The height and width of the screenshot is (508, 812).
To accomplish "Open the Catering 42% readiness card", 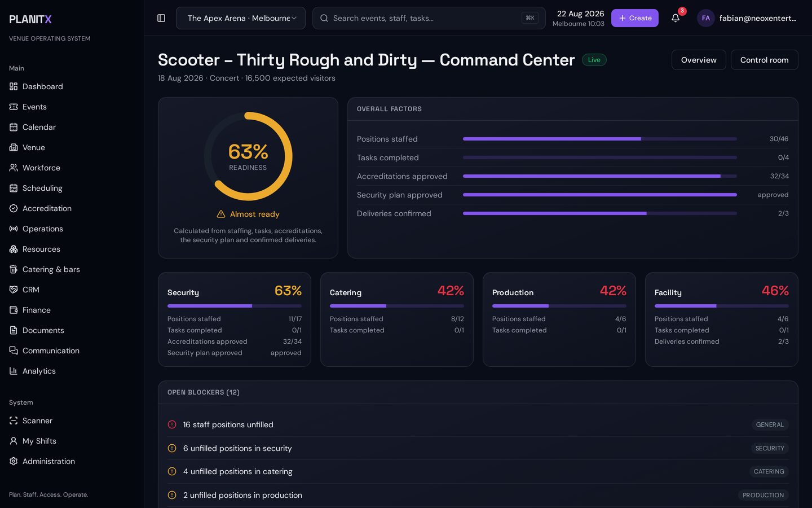I will pos(397,319).
